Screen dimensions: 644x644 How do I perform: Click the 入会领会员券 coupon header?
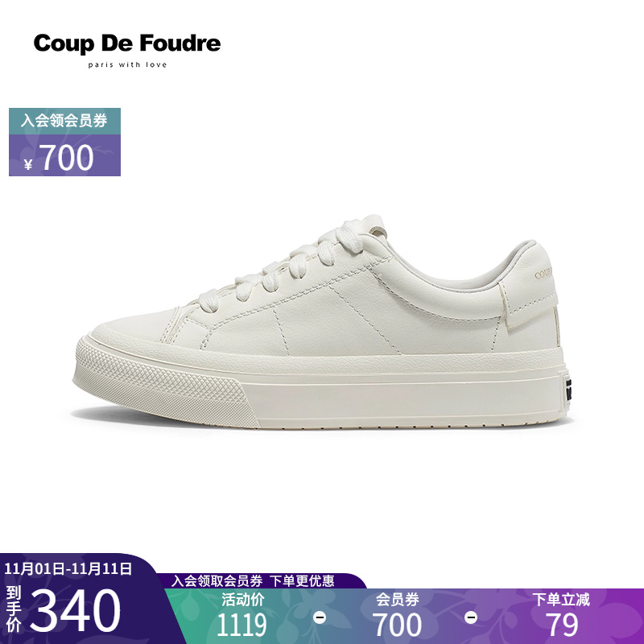64,121
